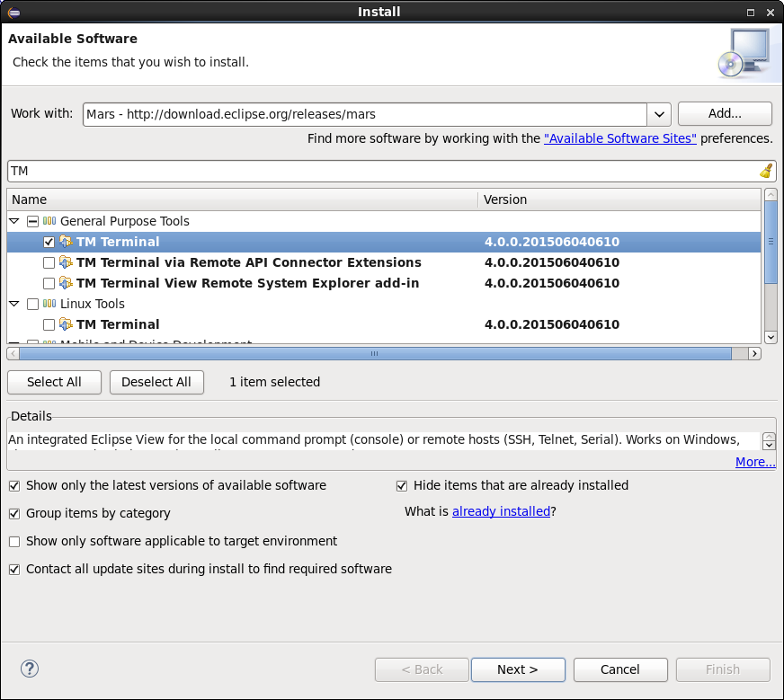Select the Linux Tools tree row
784x700 pixels.
pyautogui.click(x=384, y=304)
